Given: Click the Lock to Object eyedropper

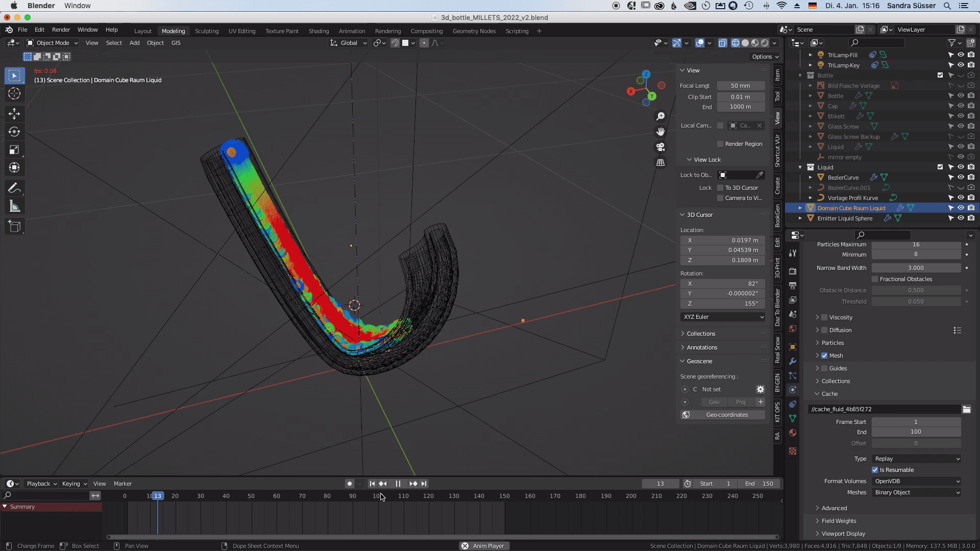Looking at the screenshot, I should click(759, 175).
